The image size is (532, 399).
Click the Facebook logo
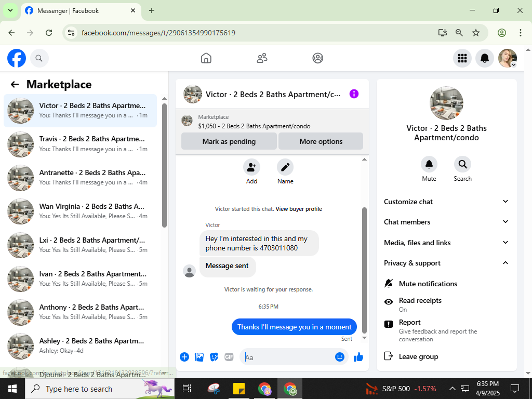(17, 58)
